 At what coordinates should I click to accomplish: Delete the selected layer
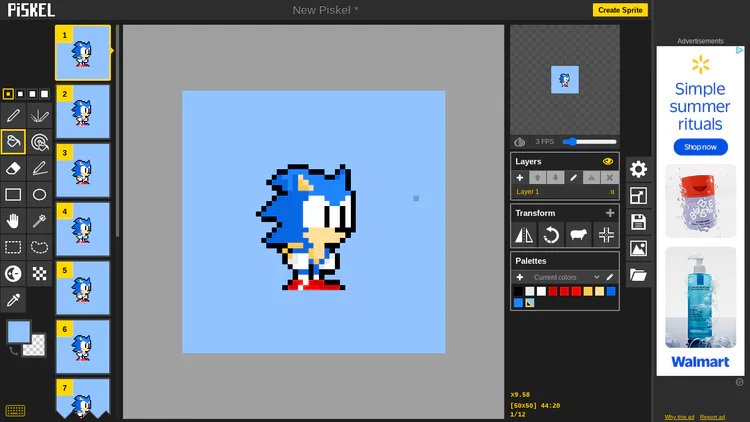609,178
